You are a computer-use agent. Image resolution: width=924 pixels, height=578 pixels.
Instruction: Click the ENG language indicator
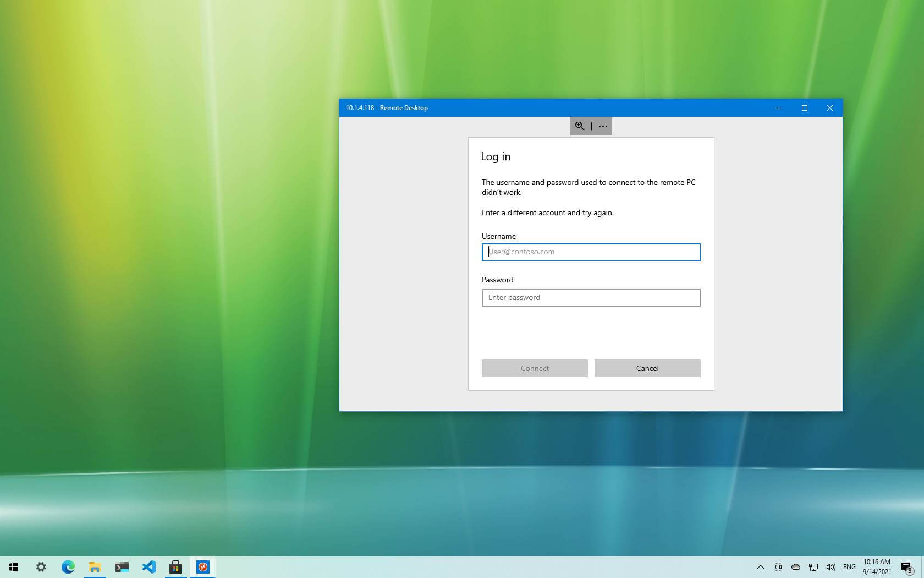coord(849,567)
